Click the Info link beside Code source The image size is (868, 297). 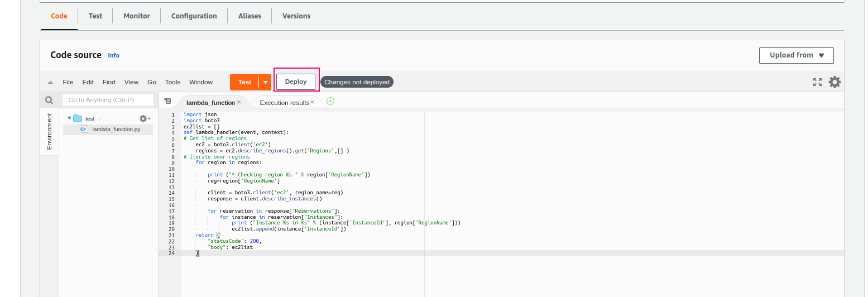tap(114, 55)
